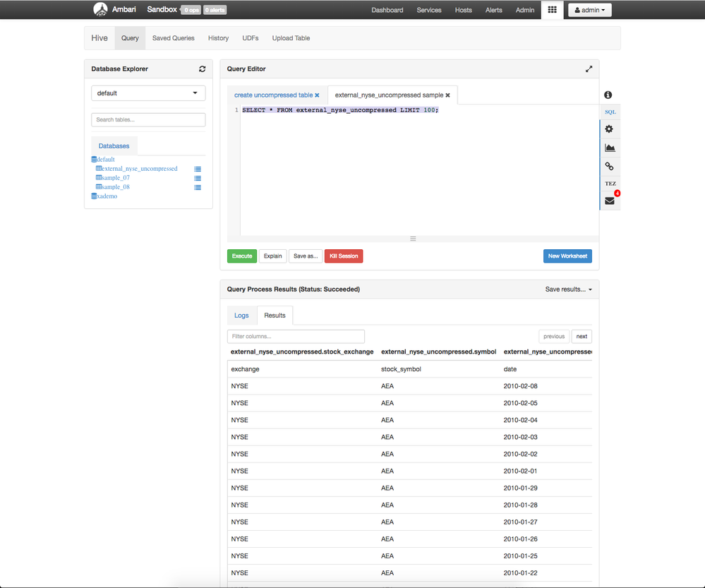Image resolution: width=705 pixels, height=588 pixels.
Task: Show columns for sample_07 table
Action: point(197,178)
